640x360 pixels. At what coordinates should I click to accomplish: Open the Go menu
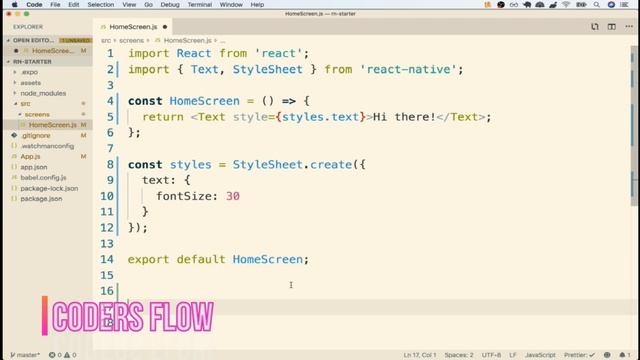pos(148,4)
